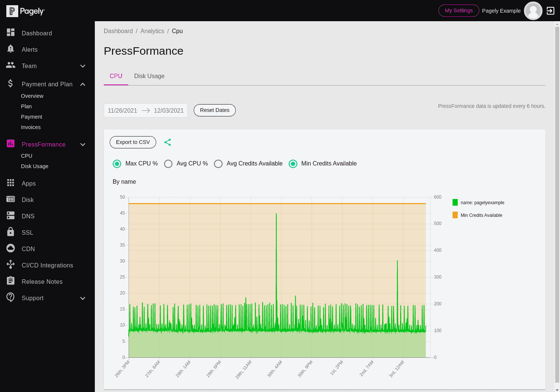Toggle the Max CPU % radio button
The width and height of the screenshot is (560, 392).
[117, 164]
